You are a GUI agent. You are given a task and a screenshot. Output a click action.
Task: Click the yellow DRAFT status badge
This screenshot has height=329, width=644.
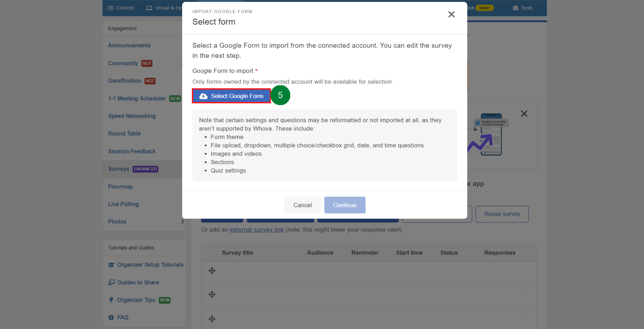point(484,8)
